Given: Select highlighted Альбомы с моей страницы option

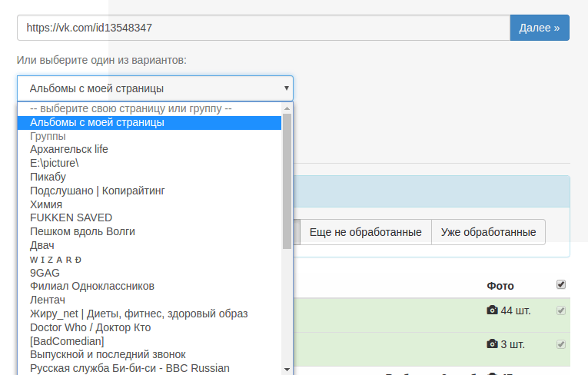Looking at the screenshot, I should [x=149, y=123].
